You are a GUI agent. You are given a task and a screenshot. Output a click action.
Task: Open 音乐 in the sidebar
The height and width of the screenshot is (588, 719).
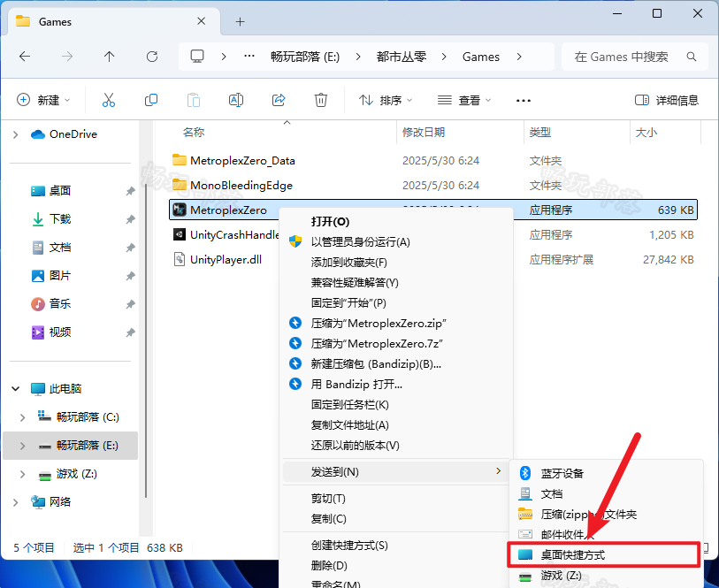pos(51,304)
